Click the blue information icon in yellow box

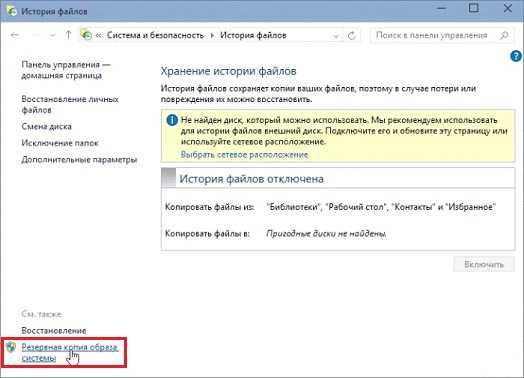pyautogui.click(x=172, y=120)
